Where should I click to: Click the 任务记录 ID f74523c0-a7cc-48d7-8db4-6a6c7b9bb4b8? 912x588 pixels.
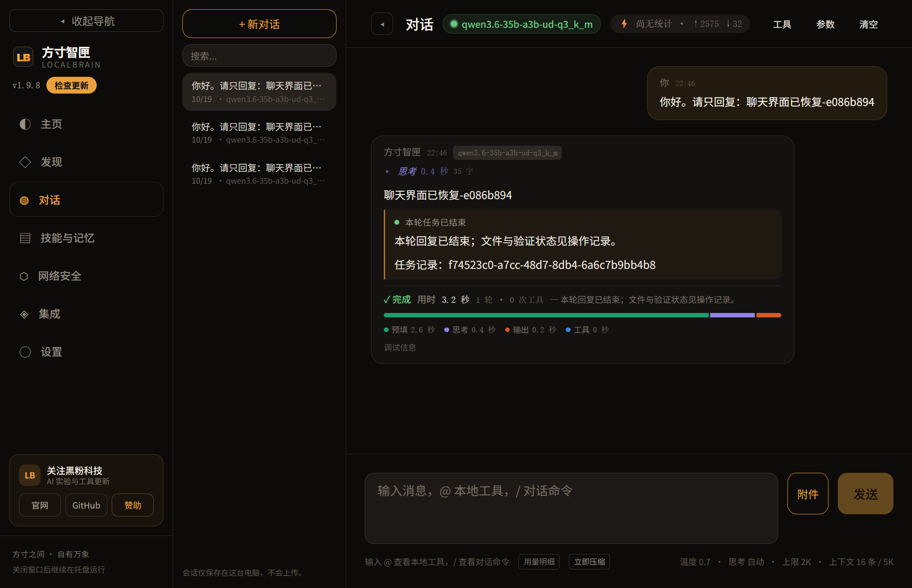[552, 265]
